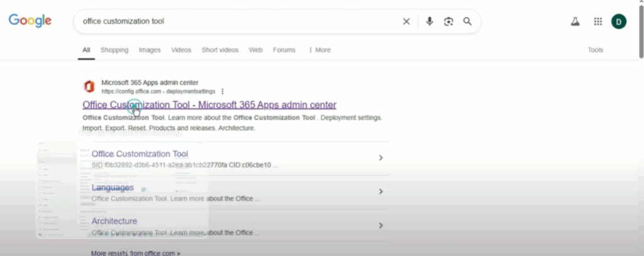
Task: Click snippet text 'Deployment settings'
Action: click(351, 118)
